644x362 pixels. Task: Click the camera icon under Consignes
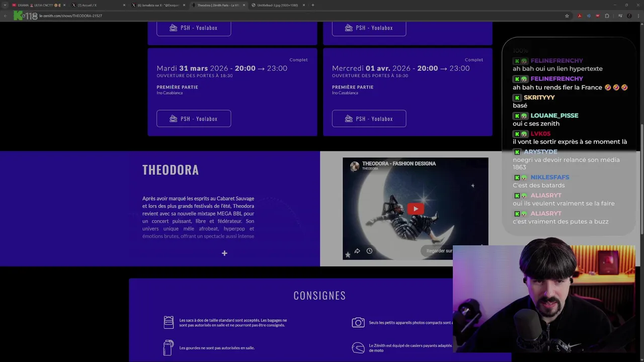pos(358,322)
